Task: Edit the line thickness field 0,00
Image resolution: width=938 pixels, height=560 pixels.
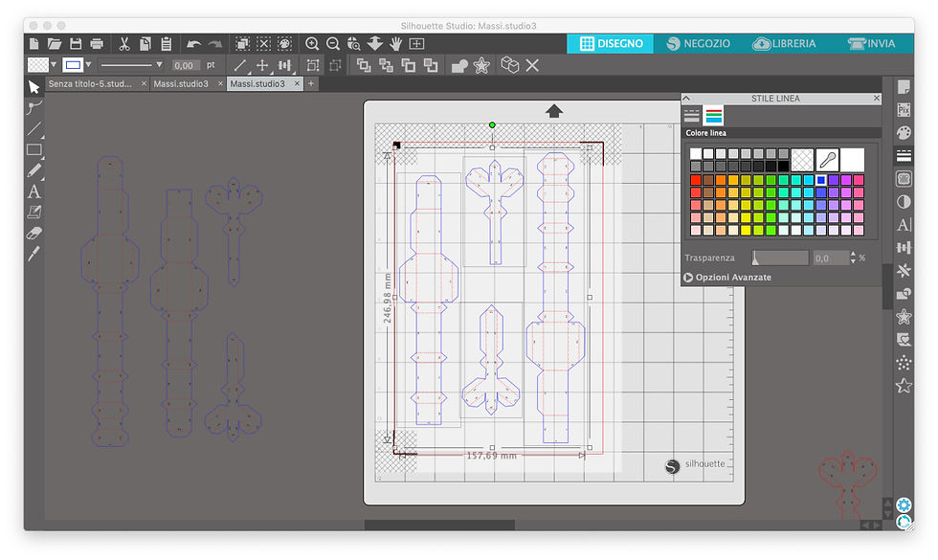Action: [x=184, y=65]
